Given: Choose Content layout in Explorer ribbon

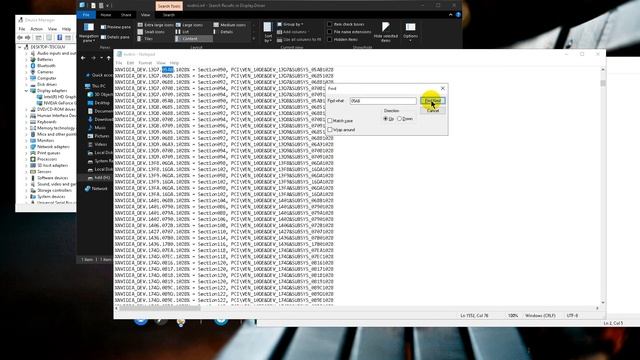Looking at the screenshot, I should 194,38.
